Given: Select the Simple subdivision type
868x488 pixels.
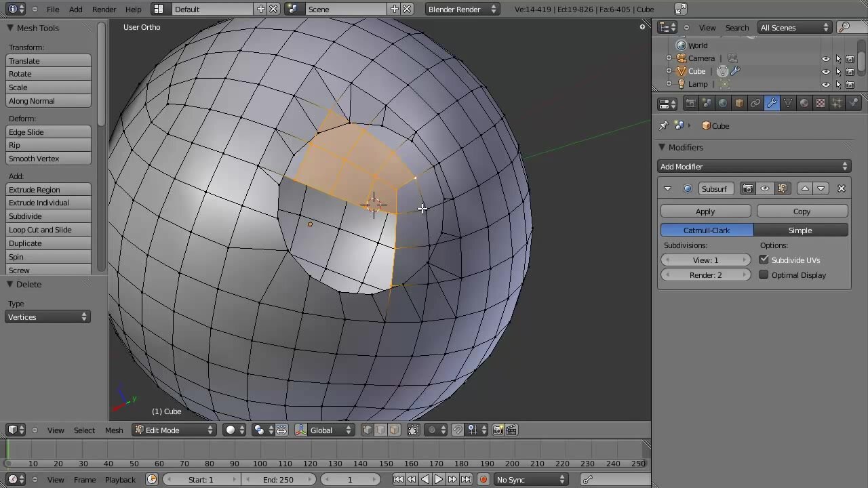Looking at the screenshot, I should tap(800, 230).
